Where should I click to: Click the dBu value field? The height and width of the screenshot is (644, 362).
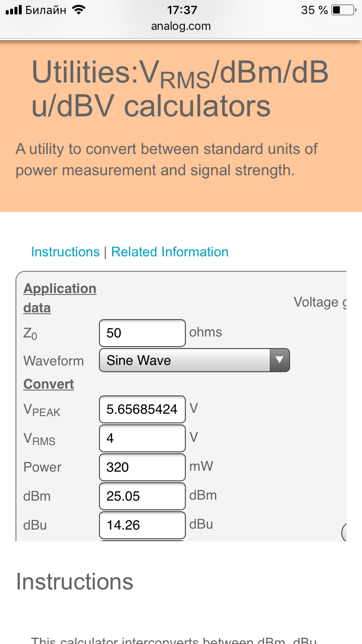142,525
